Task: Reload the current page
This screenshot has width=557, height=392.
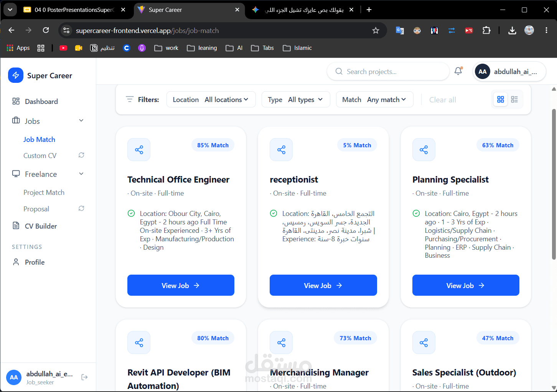Action: point(46,30)
